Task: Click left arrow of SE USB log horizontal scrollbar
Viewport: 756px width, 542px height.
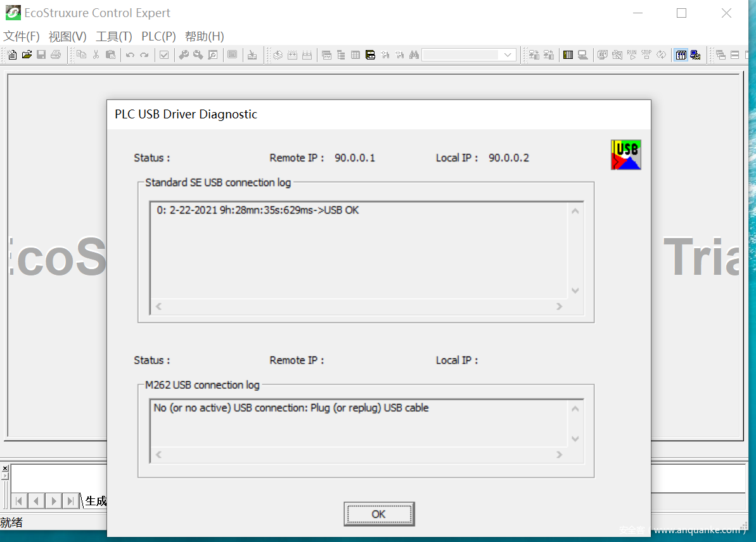Action: [158, 306]
